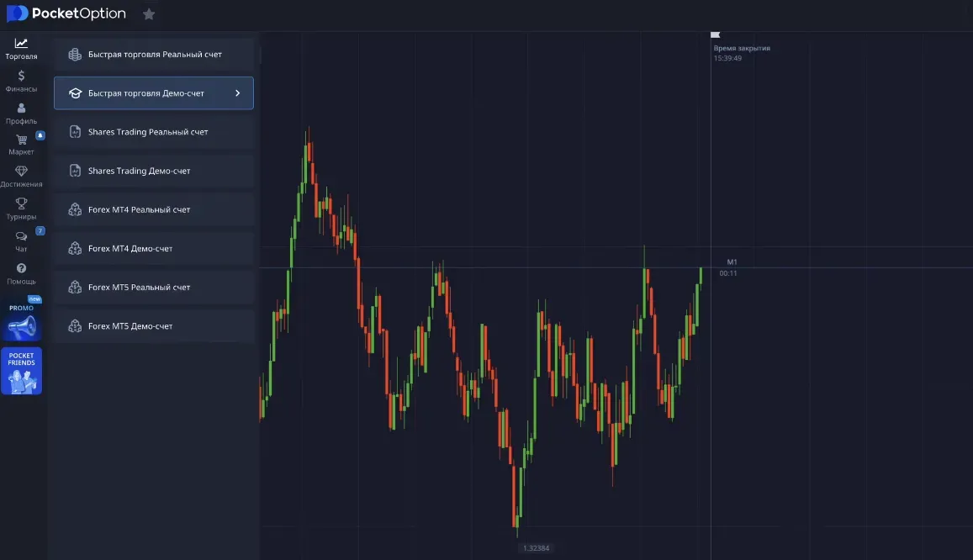This screenshot has height=560, width=973.
Task: Select the Forex MT5 Демо-счет option
Action: (153, 325)
